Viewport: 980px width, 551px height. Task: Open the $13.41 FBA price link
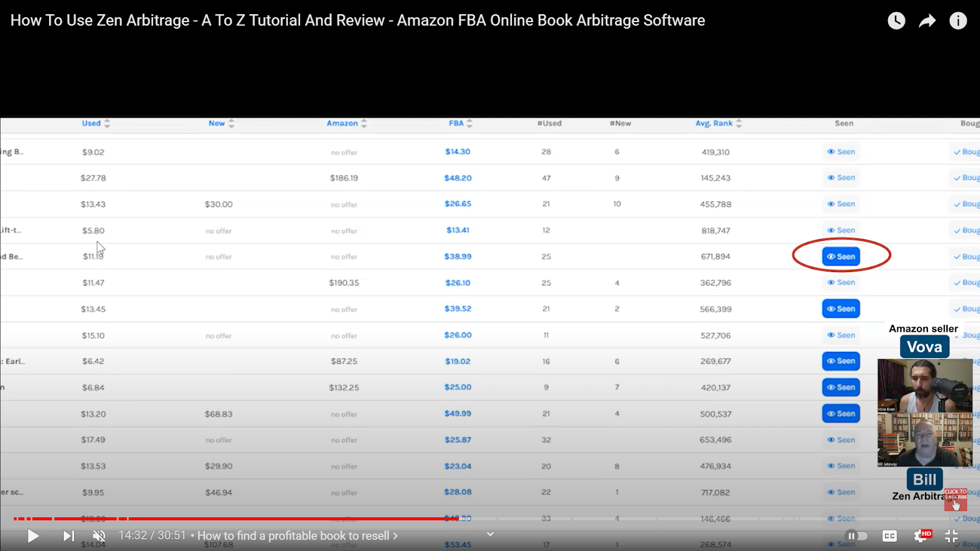click(458, 230)
